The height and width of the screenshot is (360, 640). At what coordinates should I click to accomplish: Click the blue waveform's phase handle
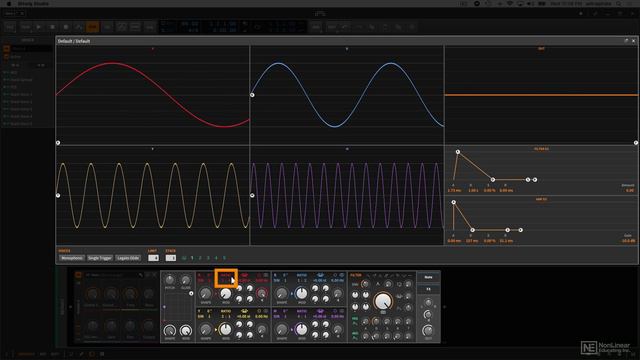(252, 95)
